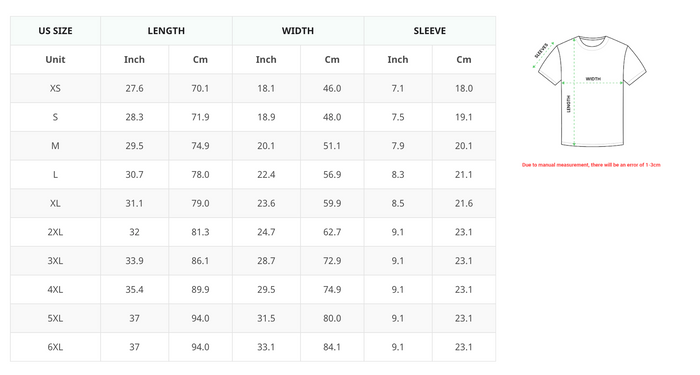Click the SLEEVES label on shirt diagram
700x375 pixels.
pyautogui.click(x=541, y=50)
